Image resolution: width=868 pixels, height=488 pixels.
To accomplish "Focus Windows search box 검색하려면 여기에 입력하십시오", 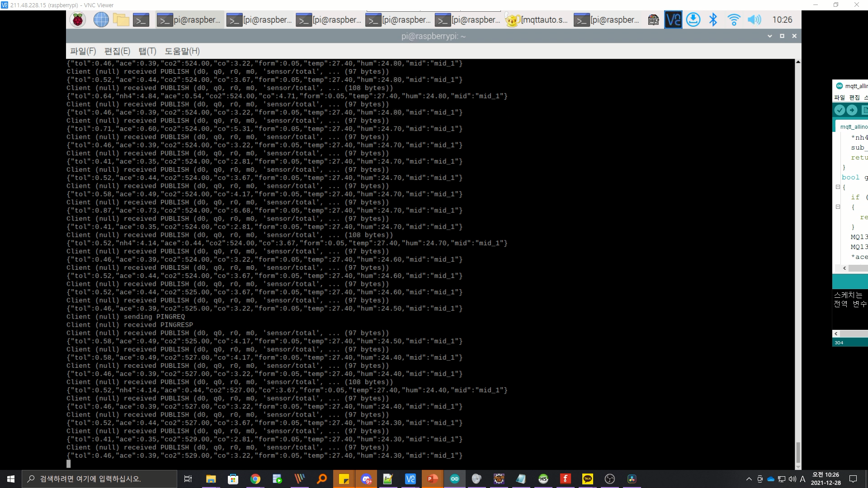I will (x=99, y=479).
